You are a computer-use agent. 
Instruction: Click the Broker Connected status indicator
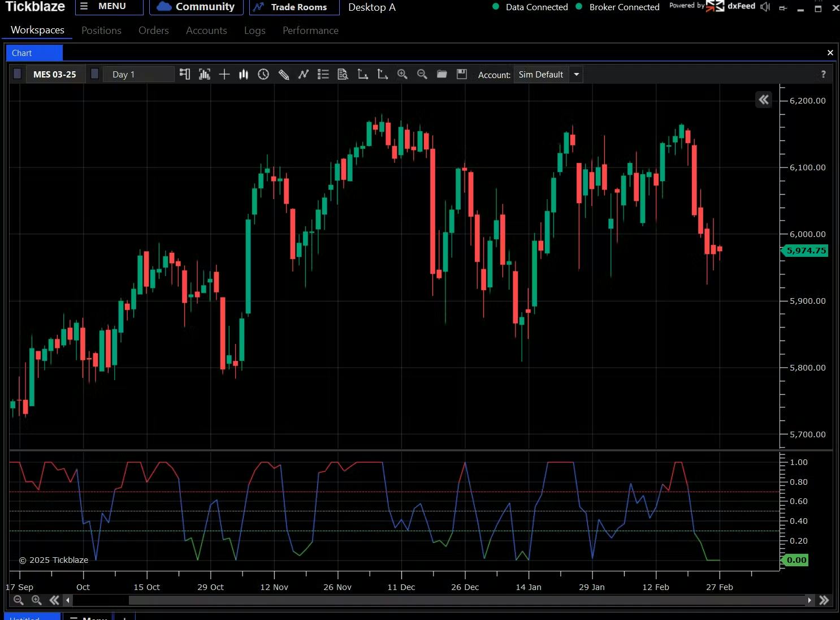[618, 7]
